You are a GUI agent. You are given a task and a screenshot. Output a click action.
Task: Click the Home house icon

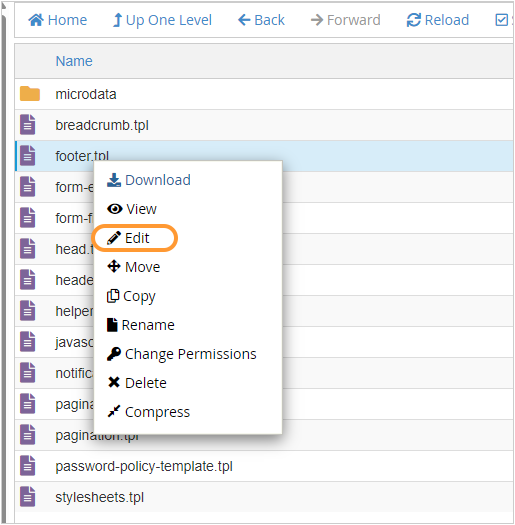[x=36, y=20]
